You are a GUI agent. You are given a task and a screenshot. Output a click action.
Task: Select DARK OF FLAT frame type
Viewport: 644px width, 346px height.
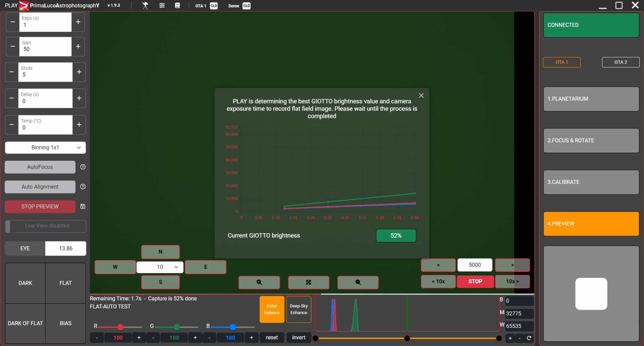click(x=25, y=324)
